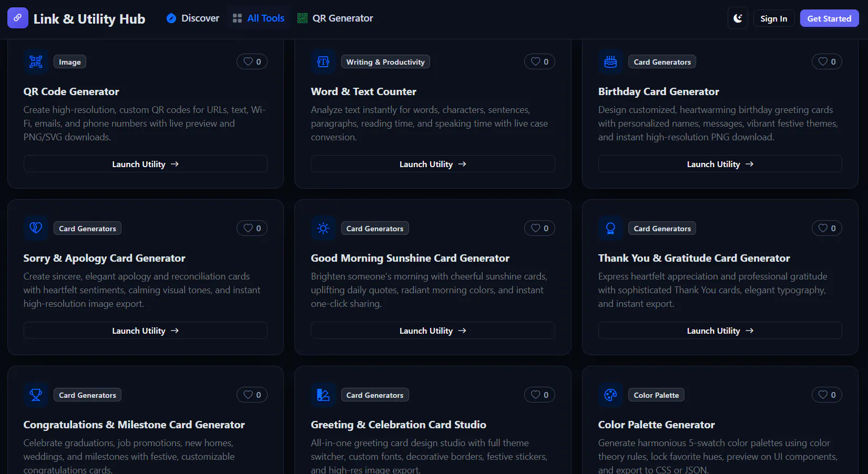Screen dimensions: 868x474
Task: Like the Word & Text Counter tool
Action: [539, 62]
